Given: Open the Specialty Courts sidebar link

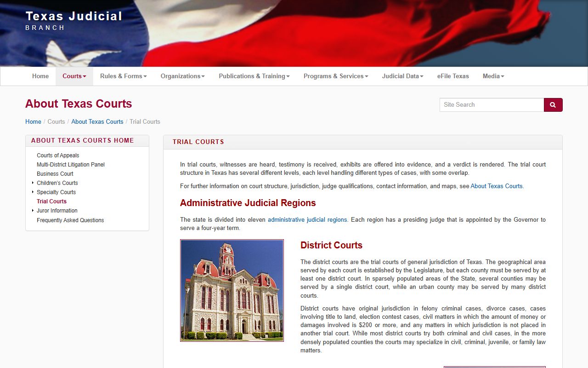Looking at the screenshot, I should (x=57, y=192).
